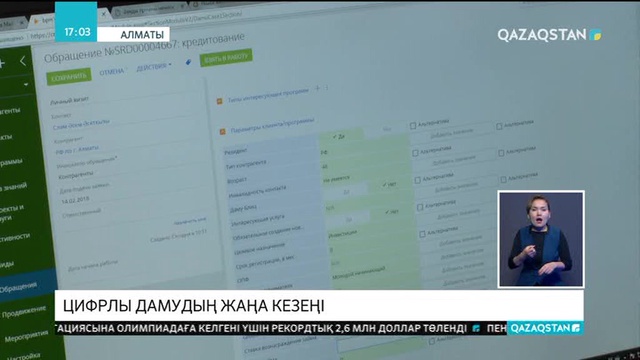Open the Контрагент link РФ-по г. Алматы
Image resolution: width=640 pixels, height=360 pixels.
[77, 150]
